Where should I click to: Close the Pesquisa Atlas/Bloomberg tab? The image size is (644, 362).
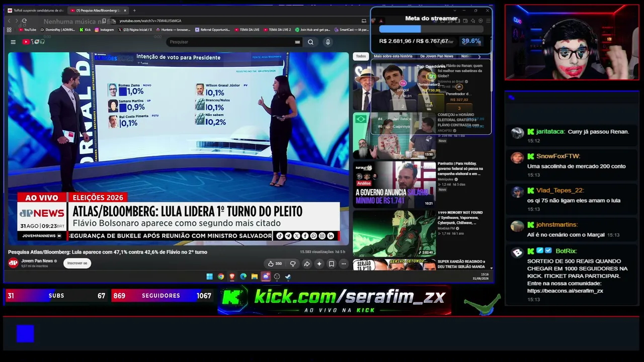tap(125, 10)
